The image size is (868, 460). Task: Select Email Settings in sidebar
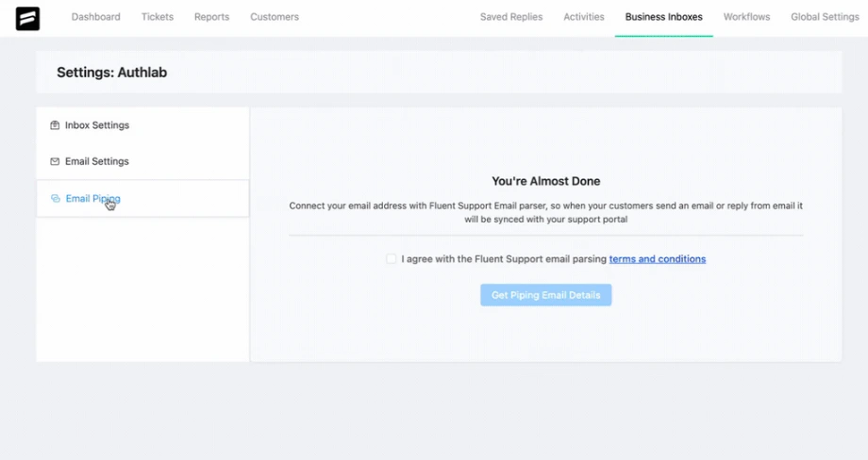(142, 161)
